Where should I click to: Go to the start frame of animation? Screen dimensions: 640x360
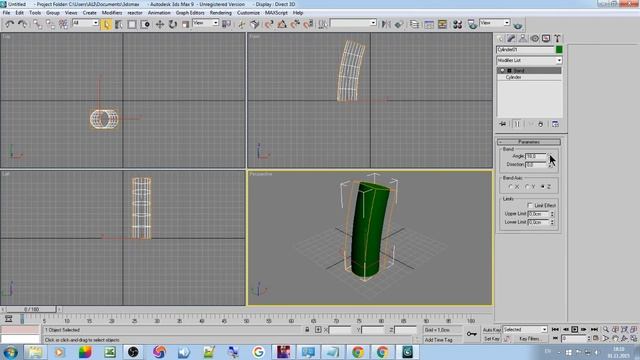click(x=555, y=329)
